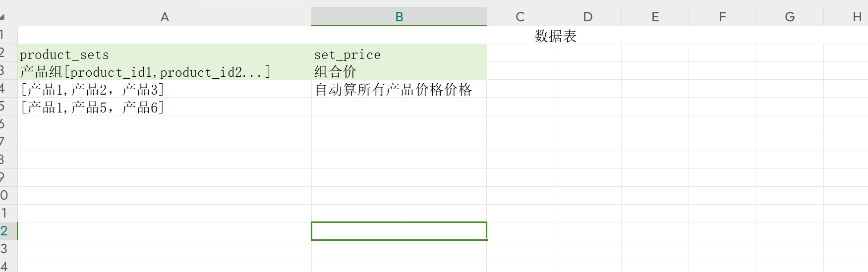Click the 自动算所有产品价格价格 cell

click(394, 90)
